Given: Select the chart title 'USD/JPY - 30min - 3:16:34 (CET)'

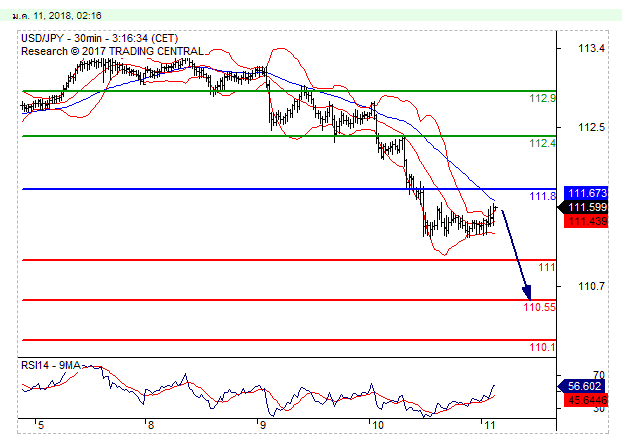Looking at the screenshot, I should (x=100, y=38).
